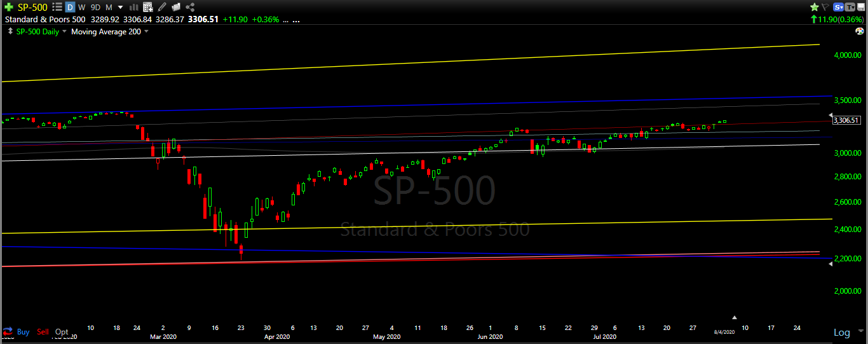868x344 pixels.
Task: Click the save floppy disk icon
Action: [861, 7]
